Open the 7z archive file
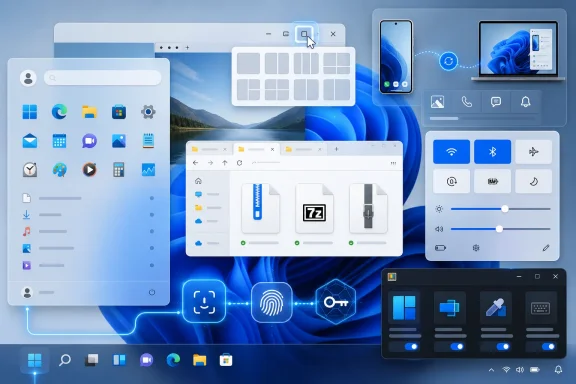The width and height of the screenshot is (576, 384). click(x=314, y=208)
